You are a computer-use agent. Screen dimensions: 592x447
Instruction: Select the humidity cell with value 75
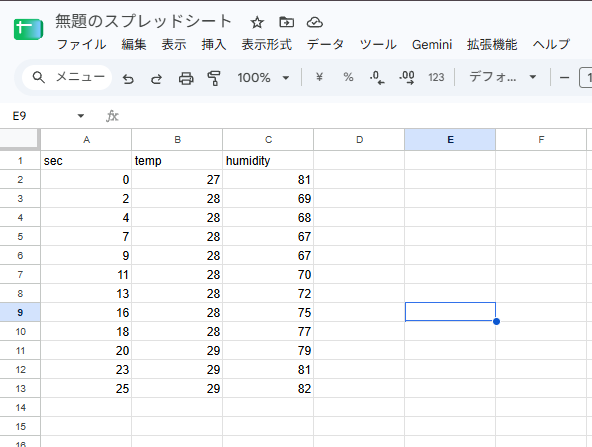(x=268, y=312)
